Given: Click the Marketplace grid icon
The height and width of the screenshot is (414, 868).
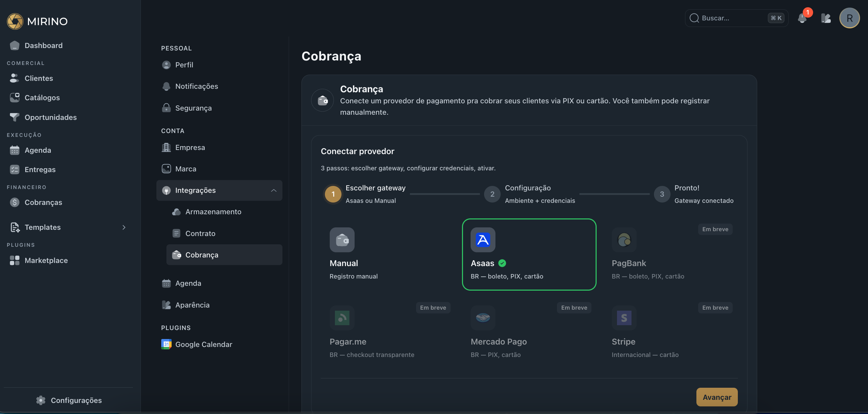Looking at the screenshot, I should pyautogui.click(x=15, y=261).
